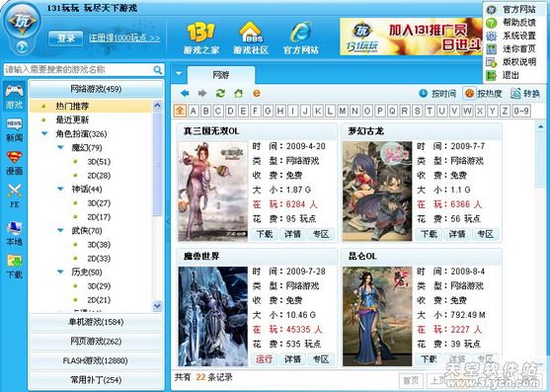Open 官方网站 IE icon in header
The height and width of the screenshot is (392, 550).
(300, 39)
